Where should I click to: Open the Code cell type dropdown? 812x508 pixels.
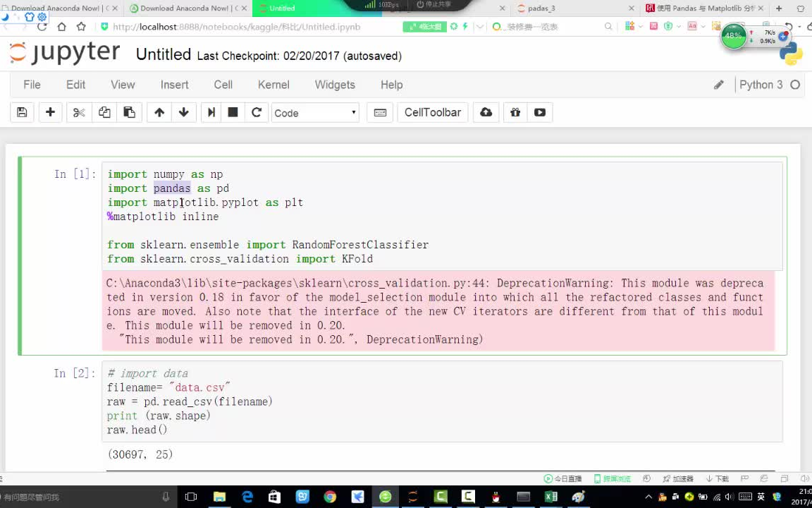point(314,113)
